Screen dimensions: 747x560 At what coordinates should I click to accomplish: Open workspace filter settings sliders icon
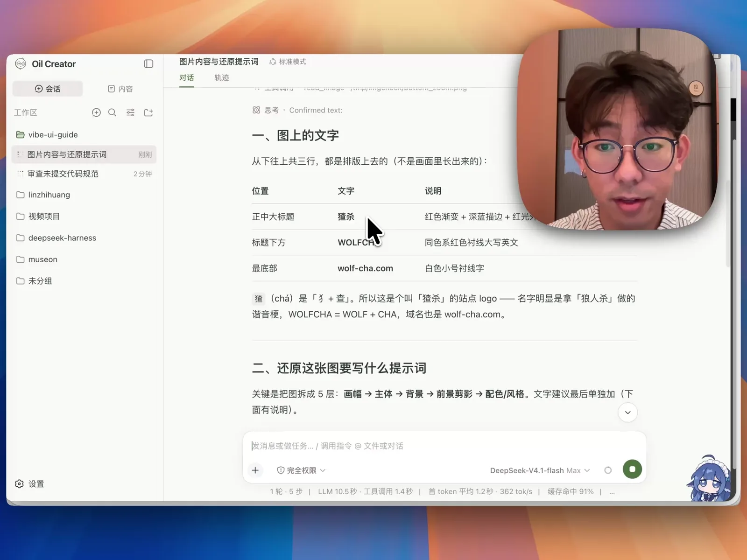tap(130, 112)
